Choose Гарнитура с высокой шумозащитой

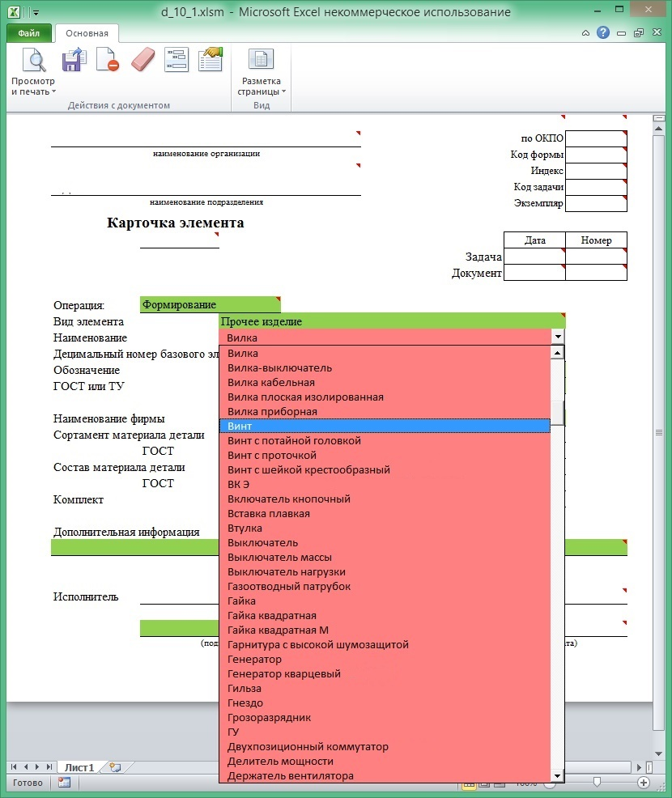tap(385, 644)
